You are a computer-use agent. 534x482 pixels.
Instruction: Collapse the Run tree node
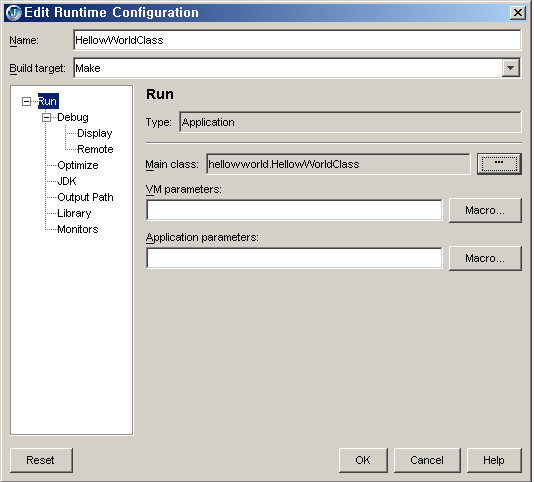(26, 101)
